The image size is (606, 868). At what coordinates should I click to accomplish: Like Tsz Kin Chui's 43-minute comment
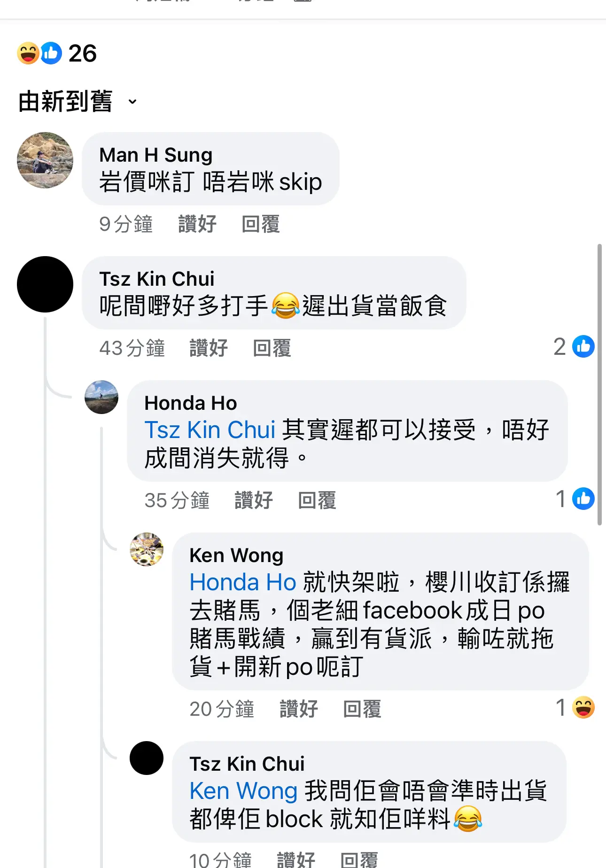[x=209, y=348]
